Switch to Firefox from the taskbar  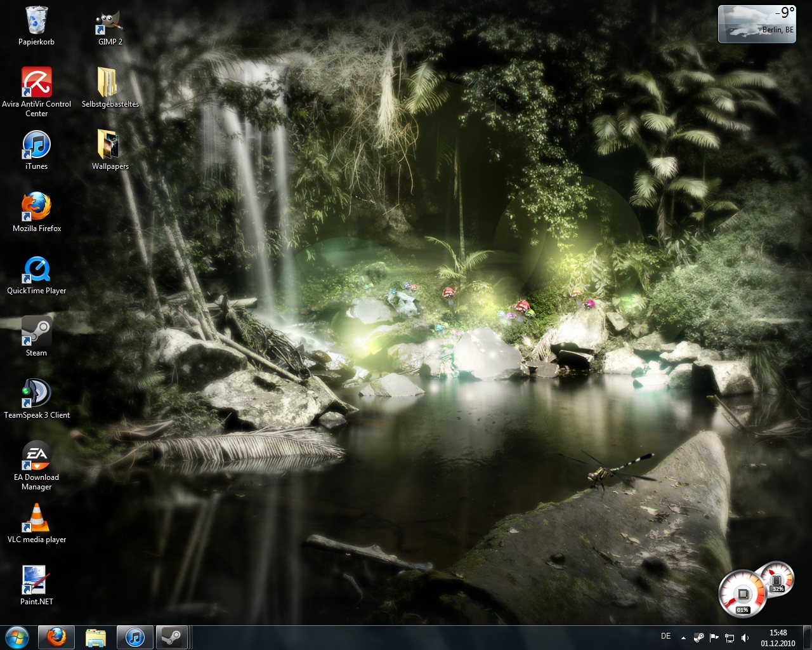click(x=56, y=637)
